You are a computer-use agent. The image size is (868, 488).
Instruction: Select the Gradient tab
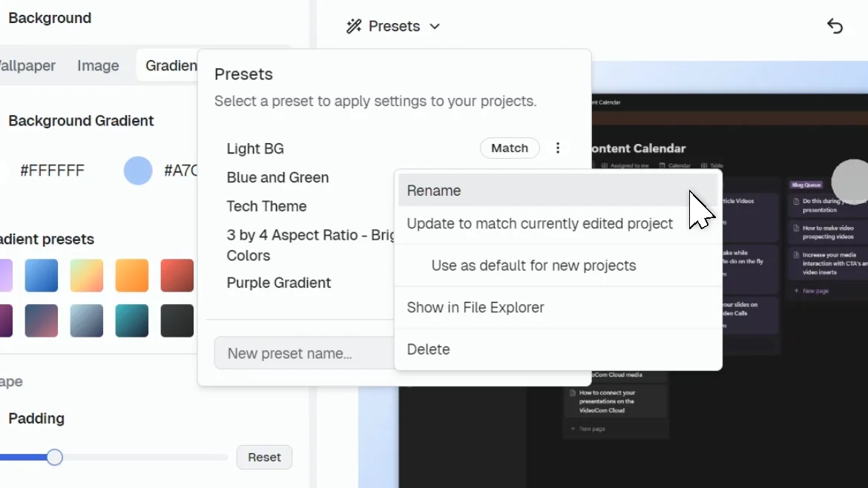(173, 65)
